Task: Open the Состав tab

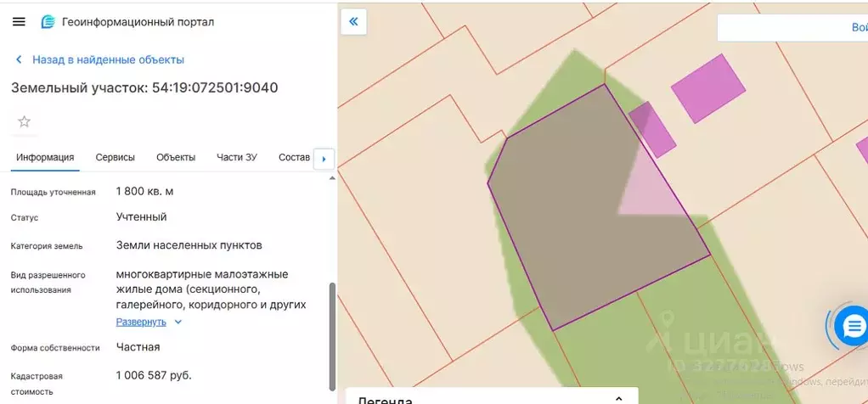Action: click(294, 157)
